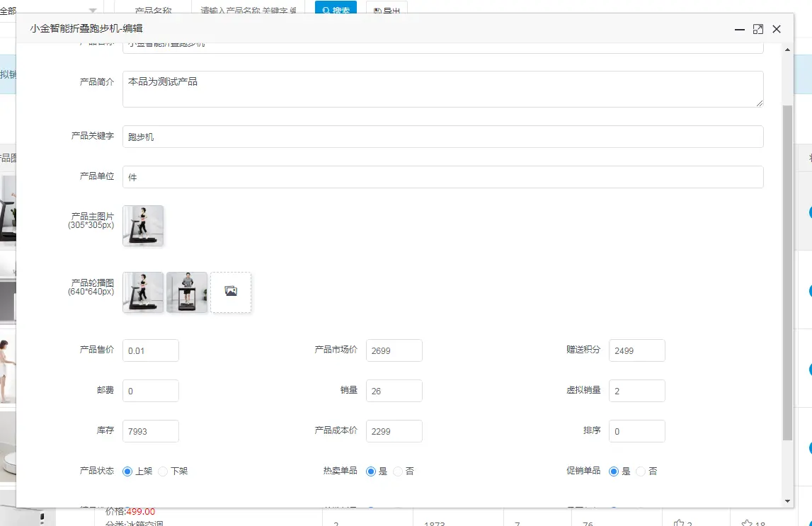
Task: Maximize the 小金智能折叠跑步机 edit dialog
Action: [x=758, y=29]
